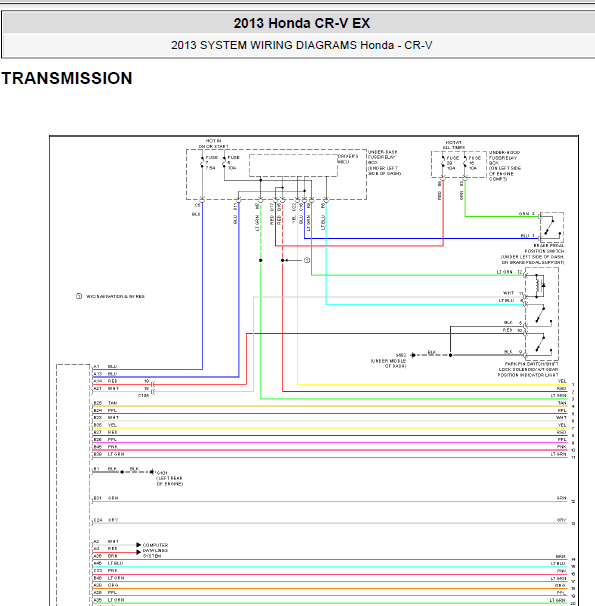This screenshot has height=606, width=595.
Task: Click 'GRN 2' brake switch terminal label
Action: [527, 214]
